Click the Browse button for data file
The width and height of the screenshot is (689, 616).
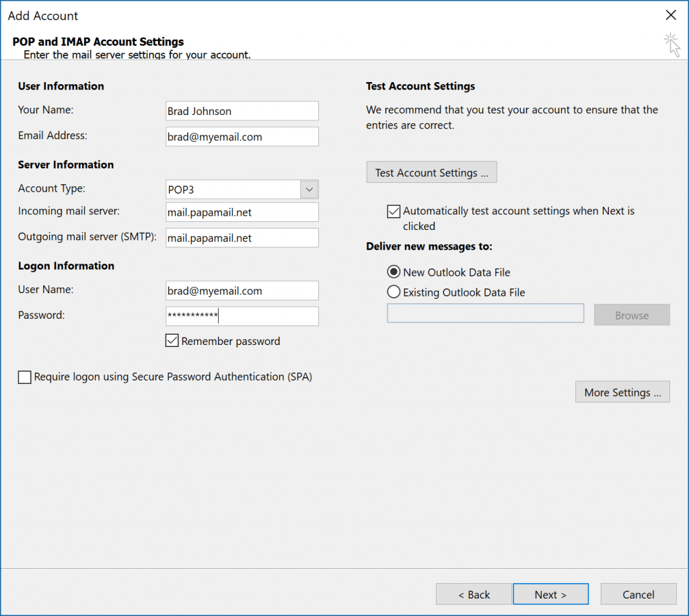click(x=631, y=314)
